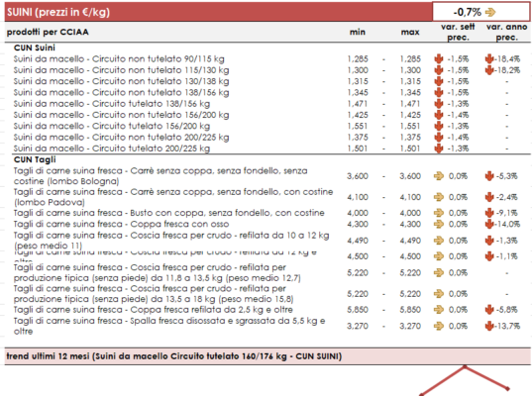Click max price 5,850 for Coppa refilata

coord(410,310)
